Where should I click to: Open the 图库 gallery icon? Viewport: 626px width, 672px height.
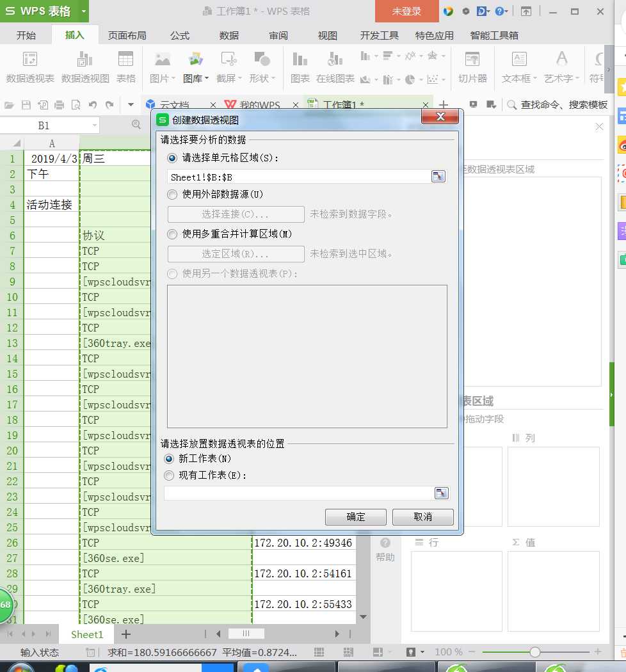coord(195,60)
